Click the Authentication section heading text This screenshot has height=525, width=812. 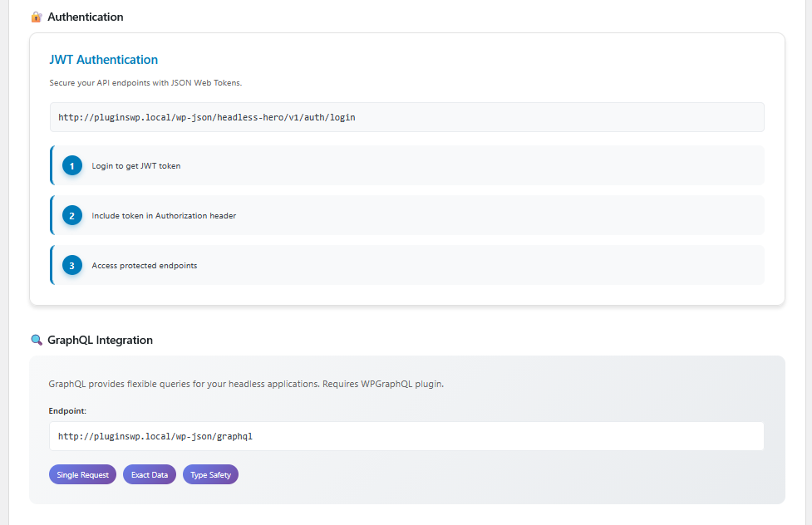86,17
